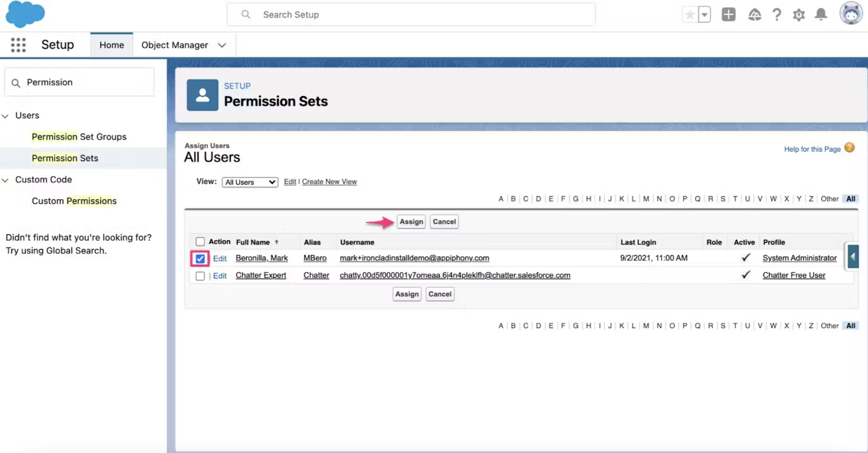Click the favorites star icon
The width and height of the screenshot is (868, 453).
click(690, 14)
